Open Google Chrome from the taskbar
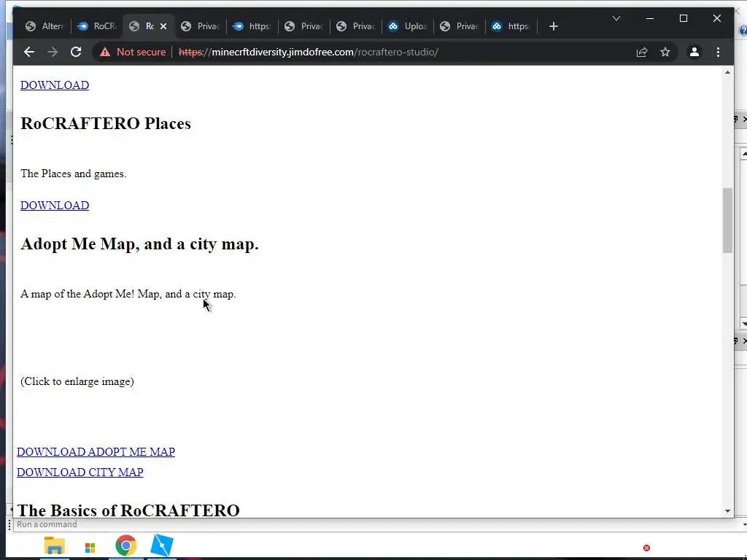Viewport: 747px width, 560px height. coord(125,545)
